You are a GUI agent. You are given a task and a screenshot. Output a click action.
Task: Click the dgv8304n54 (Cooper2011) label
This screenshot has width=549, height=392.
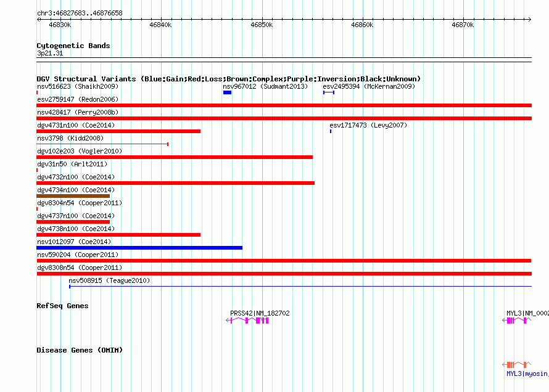click(80, 203)
